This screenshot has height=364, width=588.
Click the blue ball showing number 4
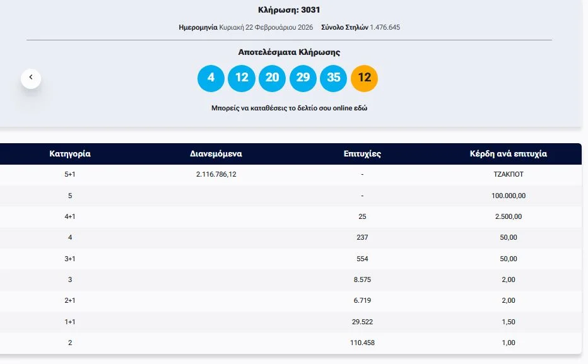click(x=211, y=78)
